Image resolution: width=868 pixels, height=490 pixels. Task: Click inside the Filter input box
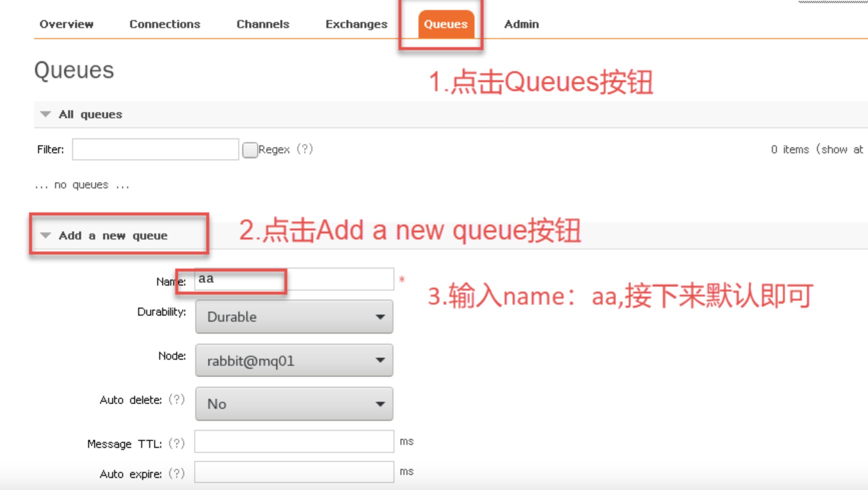155,149
